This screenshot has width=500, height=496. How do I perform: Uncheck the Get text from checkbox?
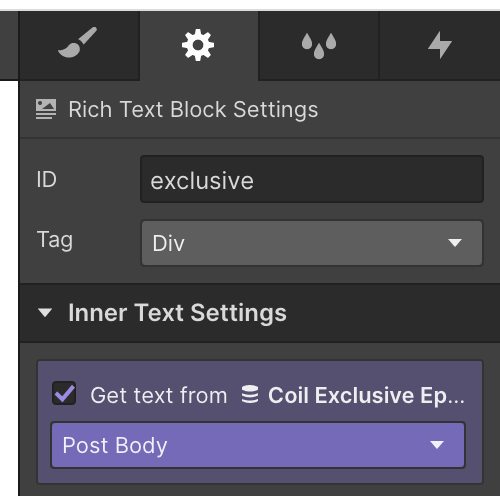point(64,393)
